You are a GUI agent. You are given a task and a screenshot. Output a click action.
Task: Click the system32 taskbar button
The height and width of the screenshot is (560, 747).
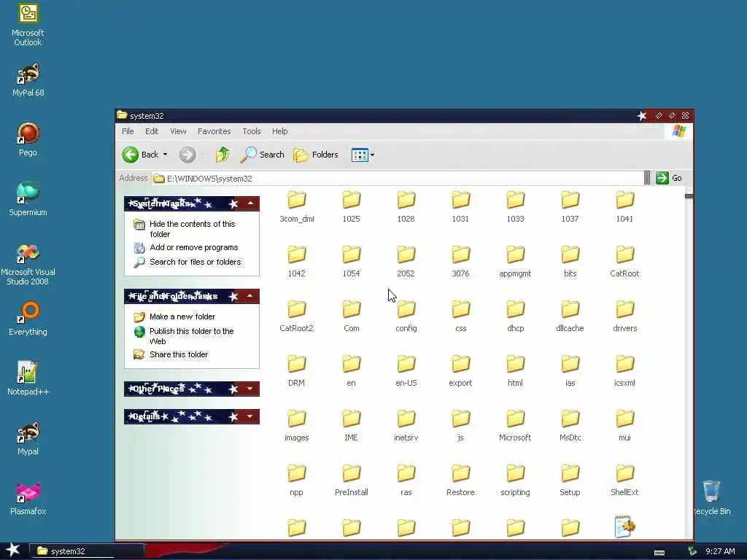click(87, 551)
